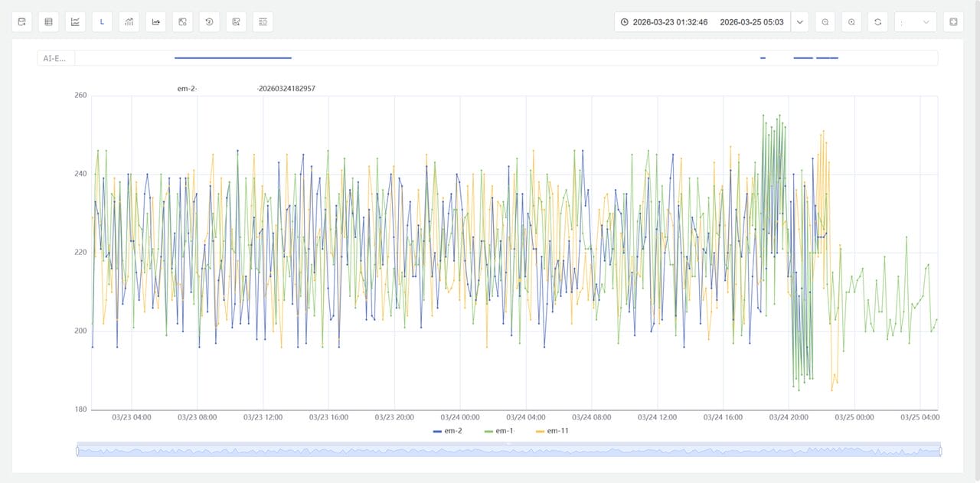Open the refresh interval dropdown

tap(916, 22)
